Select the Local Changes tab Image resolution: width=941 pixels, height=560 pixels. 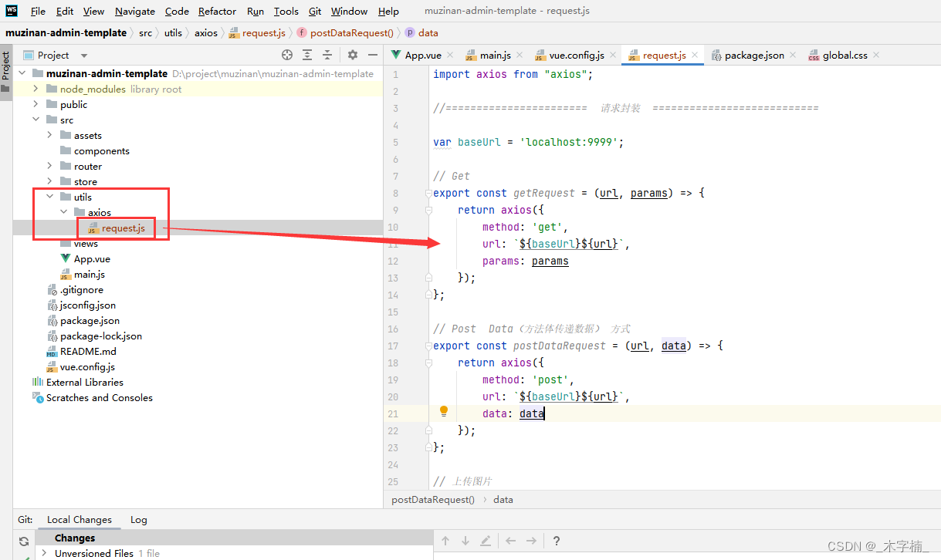coord(80,519)
